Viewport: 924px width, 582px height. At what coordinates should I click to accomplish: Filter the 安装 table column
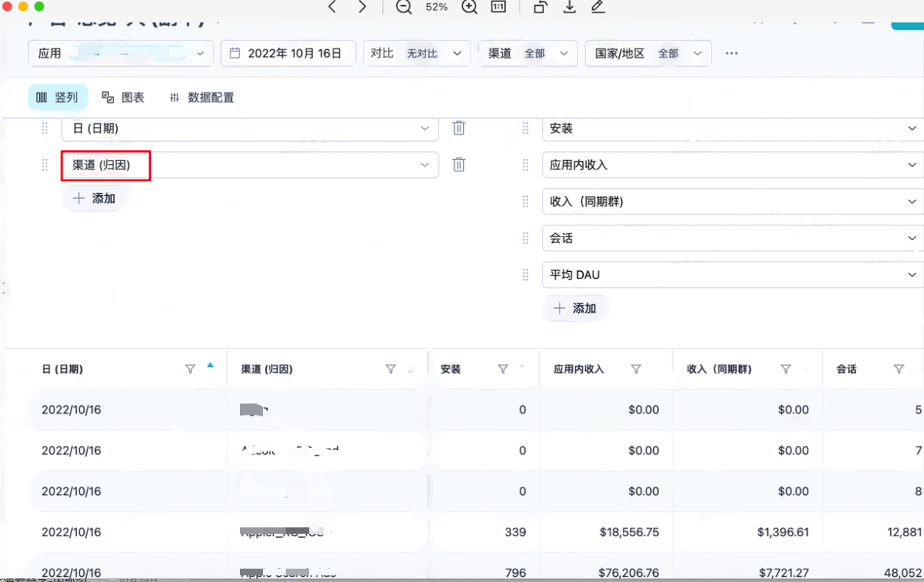click(503, 369)
